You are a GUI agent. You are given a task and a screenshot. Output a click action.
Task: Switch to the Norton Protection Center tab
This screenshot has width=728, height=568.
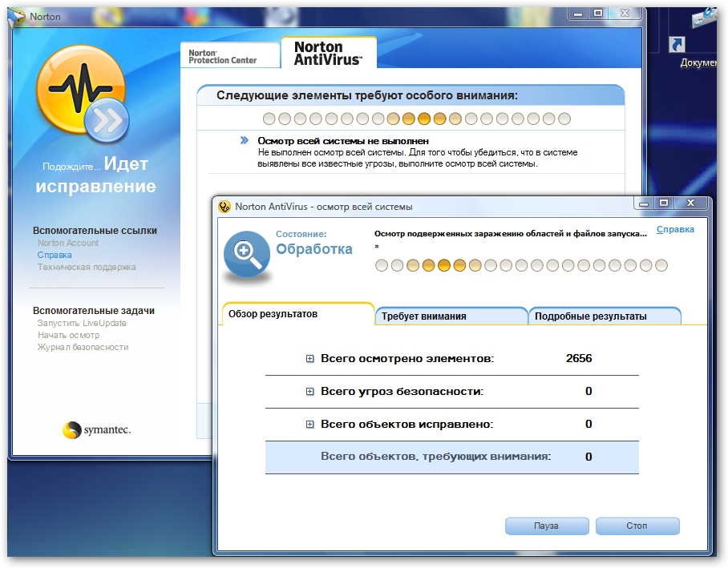click(230, 56)
